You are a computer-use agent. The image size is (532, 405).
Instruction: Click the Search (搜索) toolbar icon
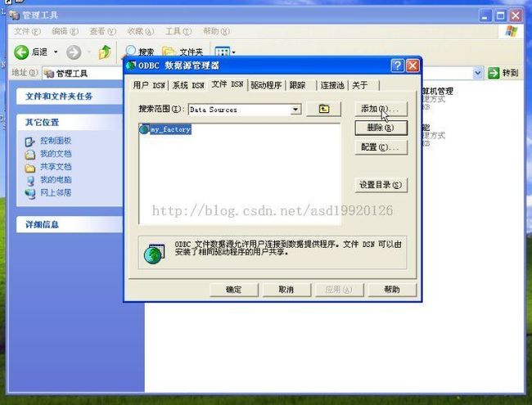[x=131, y=51]
